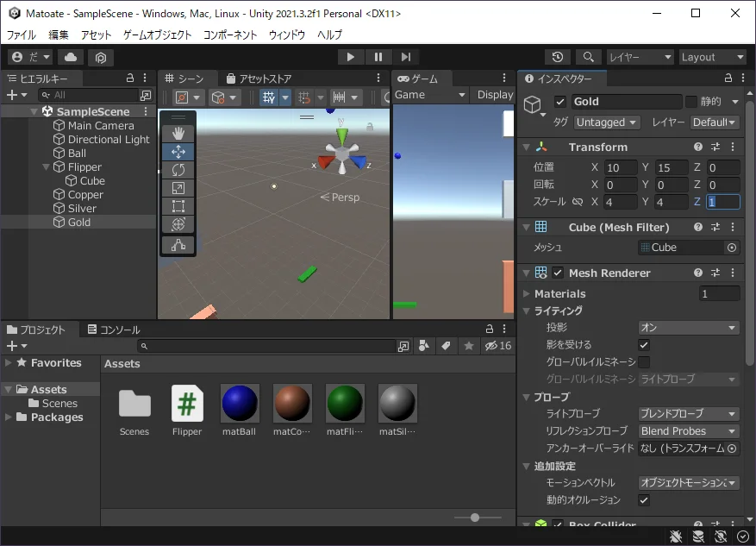
Task: Select the Move tool in scene
Action: click(x=178, y=152)
